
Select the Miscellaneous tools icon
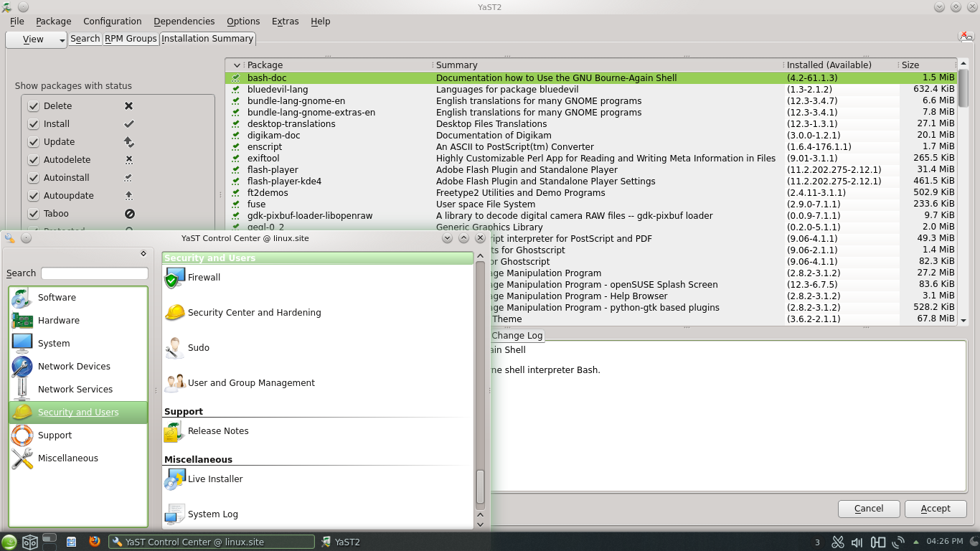[x=22, y=458]
